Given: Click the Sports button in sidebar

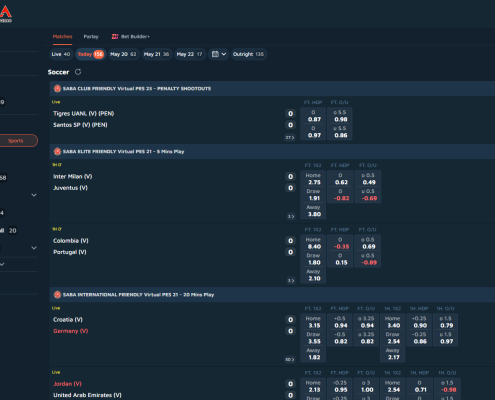Looking at the screenshot, I should 17,141.
